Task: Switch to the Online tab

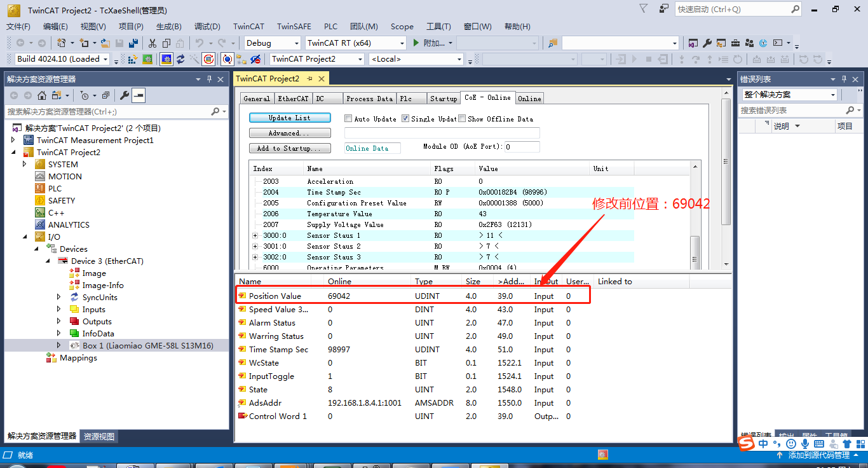Action: tap(529, 99)
